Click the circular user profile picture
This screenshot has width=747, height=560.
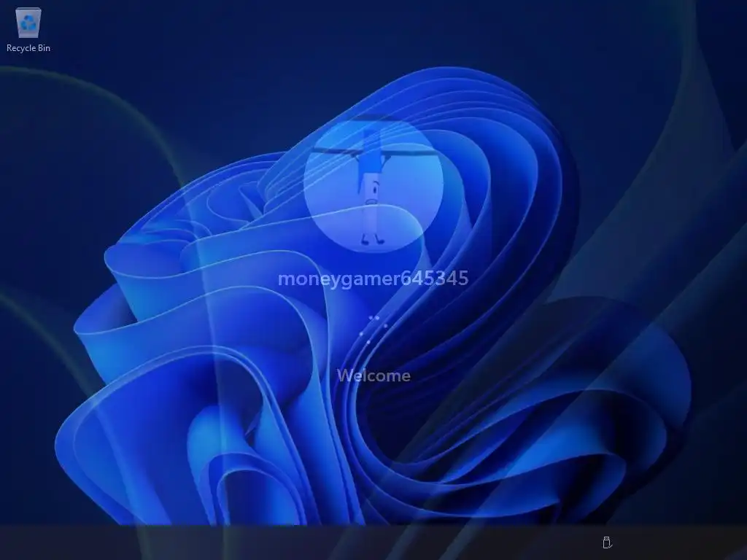[373, 184]
